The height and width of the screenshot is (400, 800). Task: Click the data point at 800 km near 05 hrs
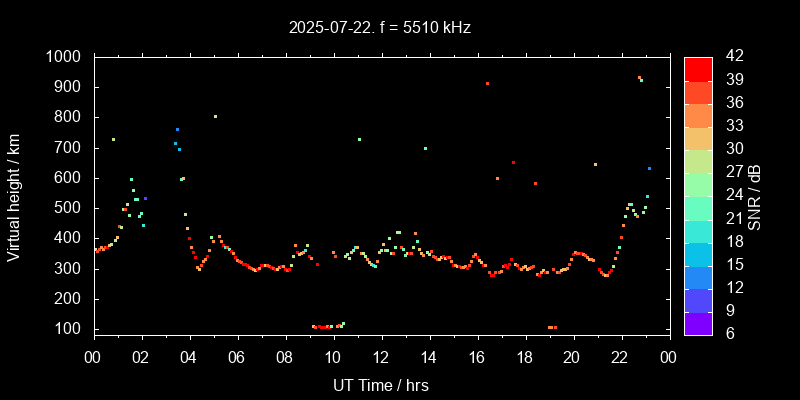215,117
